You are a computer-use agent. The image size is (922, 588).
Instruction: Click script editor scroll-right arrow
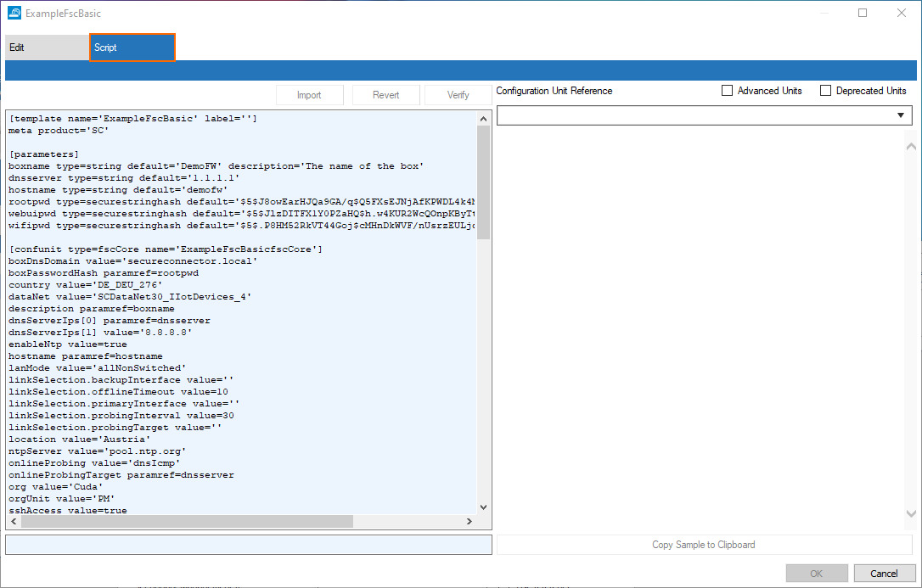(x=469, y=521)
